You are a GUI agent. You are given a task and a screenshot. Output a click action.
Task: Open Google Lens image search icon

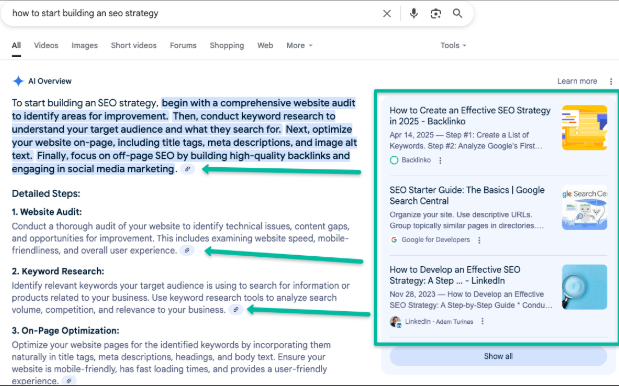(435, 13)
